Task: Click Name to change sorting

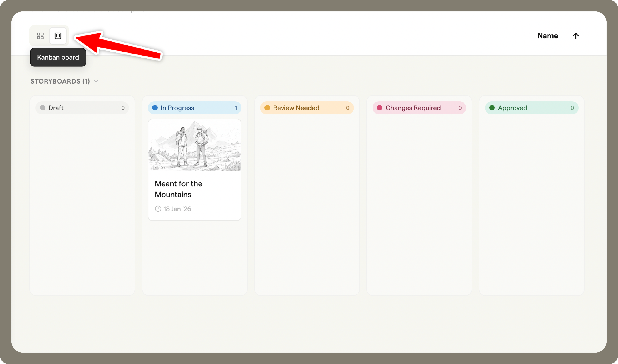Action: tap(548, 35)
